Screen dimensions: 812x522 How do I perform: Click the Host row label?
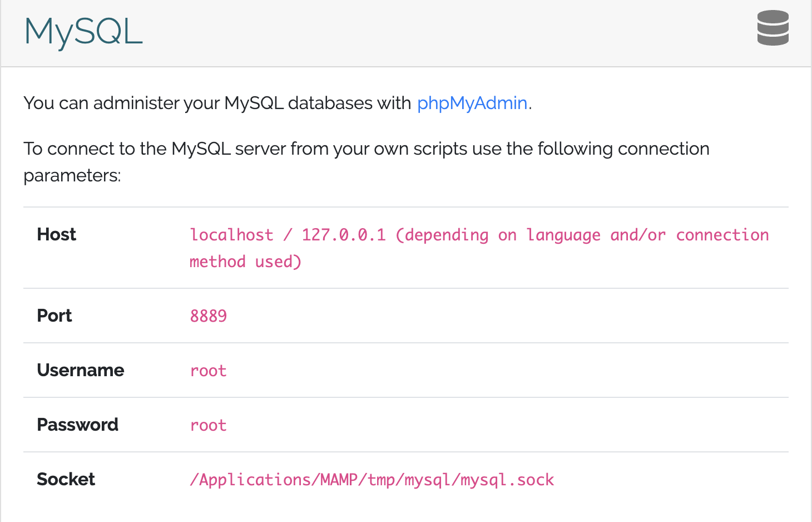coord(56,234)
